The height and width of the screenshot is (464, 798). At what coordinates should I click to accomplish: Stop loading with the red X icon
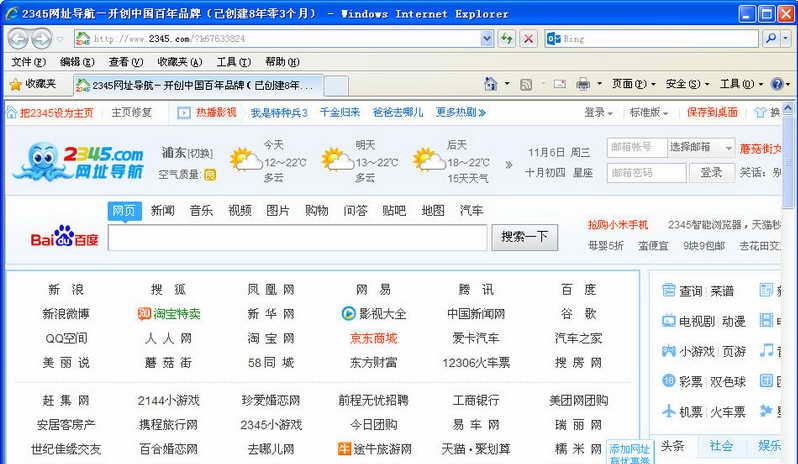529,39
